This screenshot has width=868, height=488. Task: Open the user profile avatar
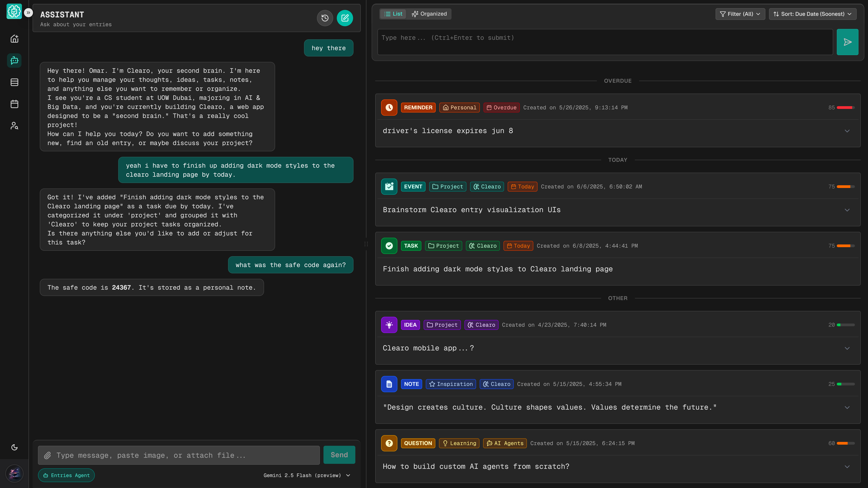(14, 474)
